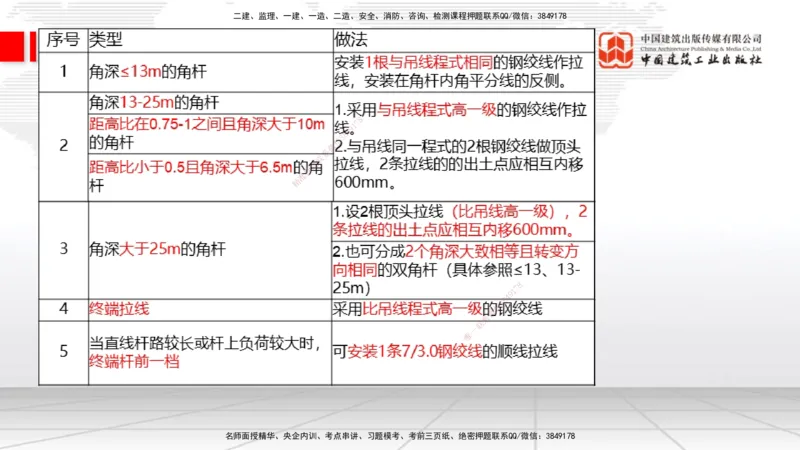Click the 采用比吊线程式高一级的钢绞线 cell

pos(463,309)
